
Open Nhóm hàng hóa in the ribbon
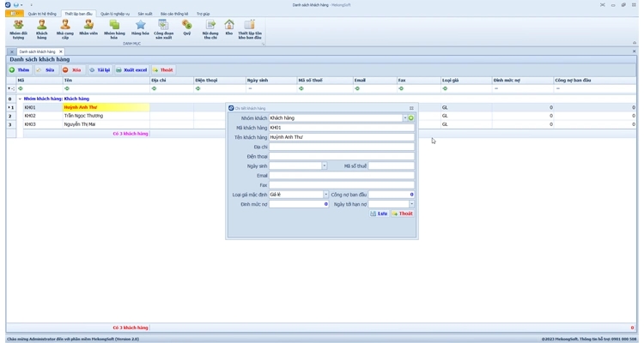pos(114,28)
